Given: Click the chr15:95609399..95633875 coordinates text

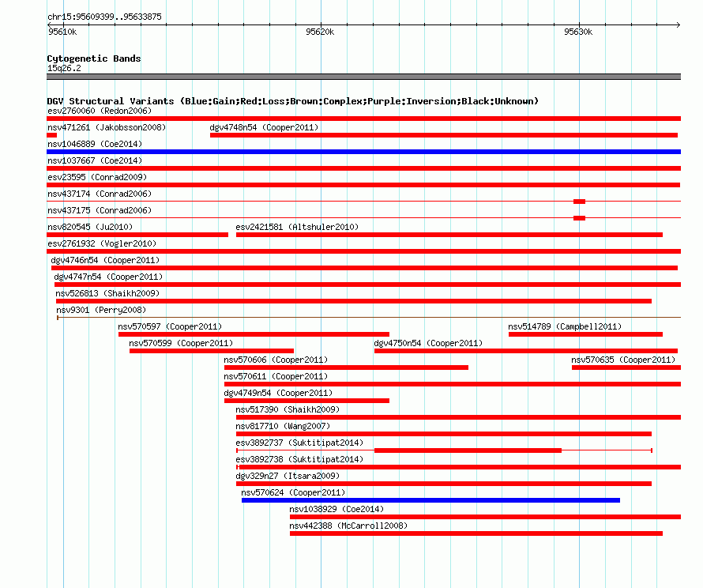Looking at the screenshot, I should coord(104,17).
